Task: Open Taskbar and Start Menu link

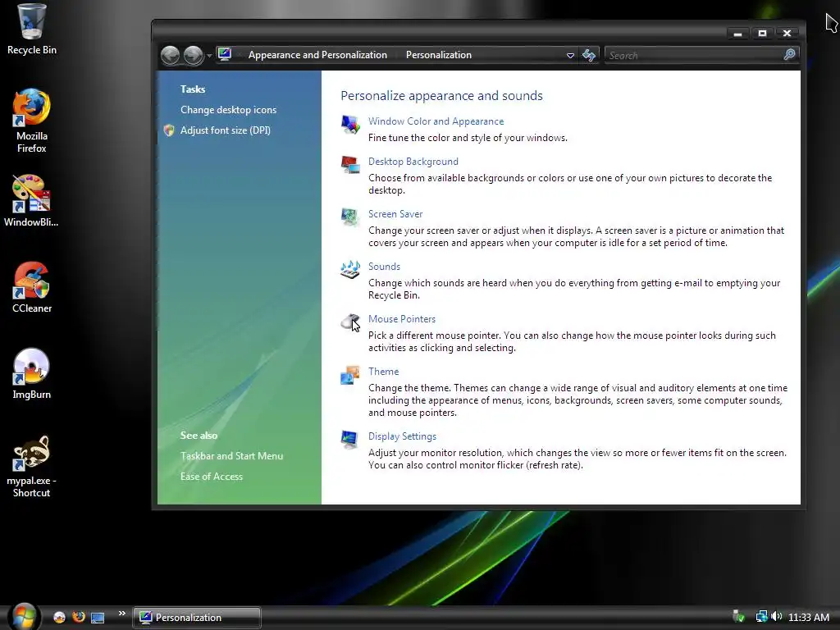Action: 232,456
